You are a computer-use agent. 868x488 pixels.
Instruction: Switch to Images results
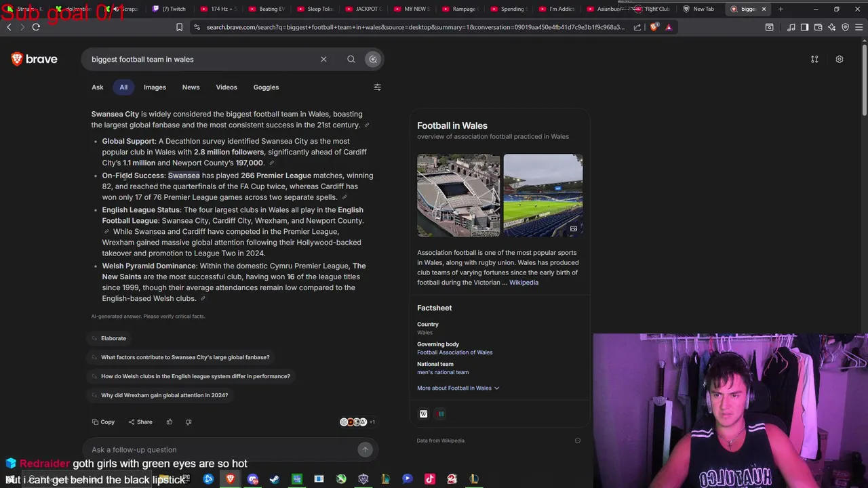(x=155, y=87)
